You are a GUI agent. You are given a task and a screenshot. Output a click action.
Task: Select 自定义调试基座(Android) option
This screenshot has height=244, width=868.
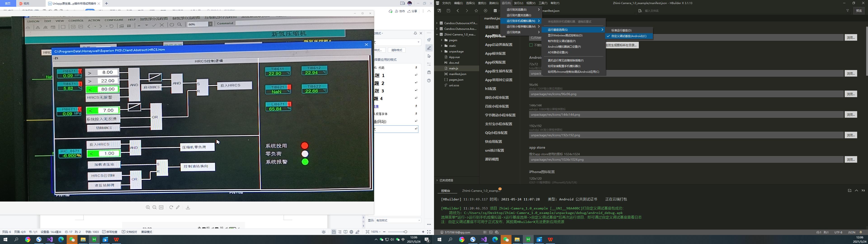pos(628,36)
